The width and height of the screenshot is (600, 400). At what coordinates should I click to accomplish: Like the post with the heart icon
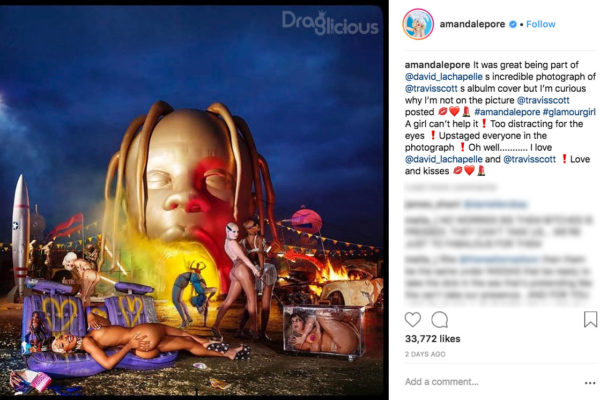pyautogui.click(x=412, y=320)
